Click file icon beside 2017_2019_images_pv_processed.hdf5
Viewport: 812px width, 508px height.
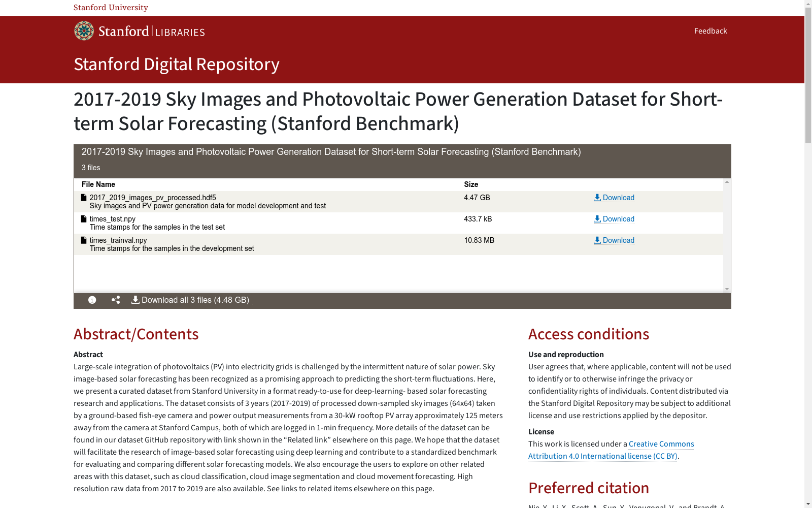click(84, 198)
